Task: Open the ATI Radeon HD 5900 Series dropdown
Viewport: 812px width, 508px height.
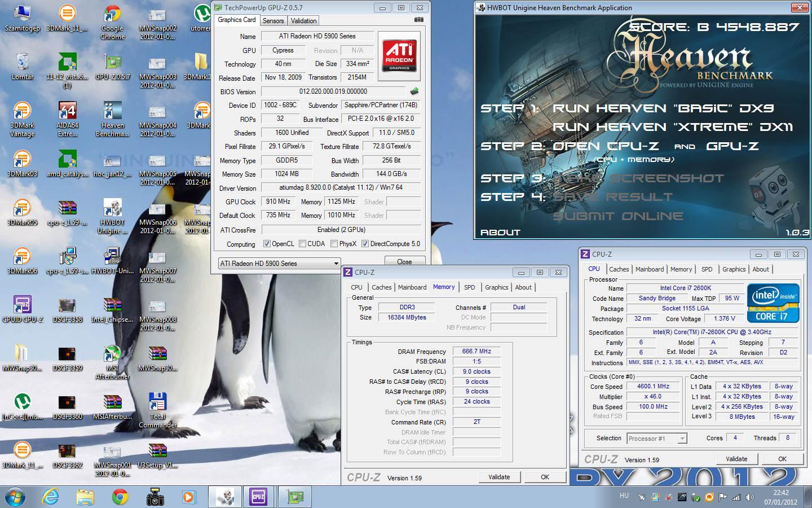Action: click(x=279, y=263)
